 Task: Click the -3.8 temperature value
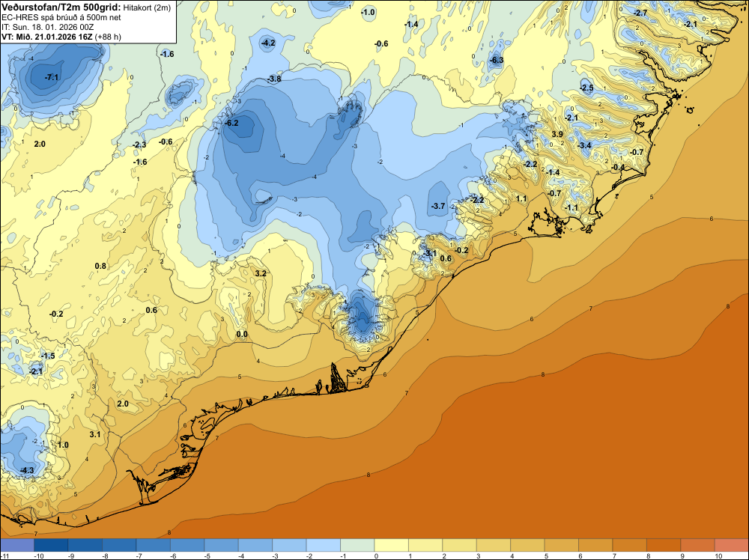click(x=274, y=79)
